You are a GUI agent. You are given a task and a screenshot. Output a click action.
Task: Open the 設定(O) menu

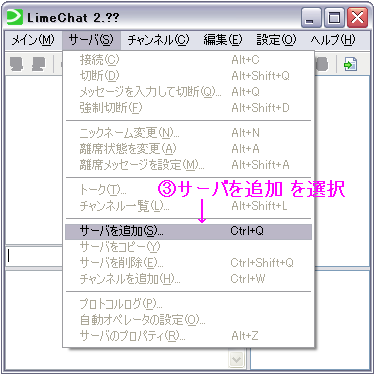pyautogui.click(x=276, y=40)
